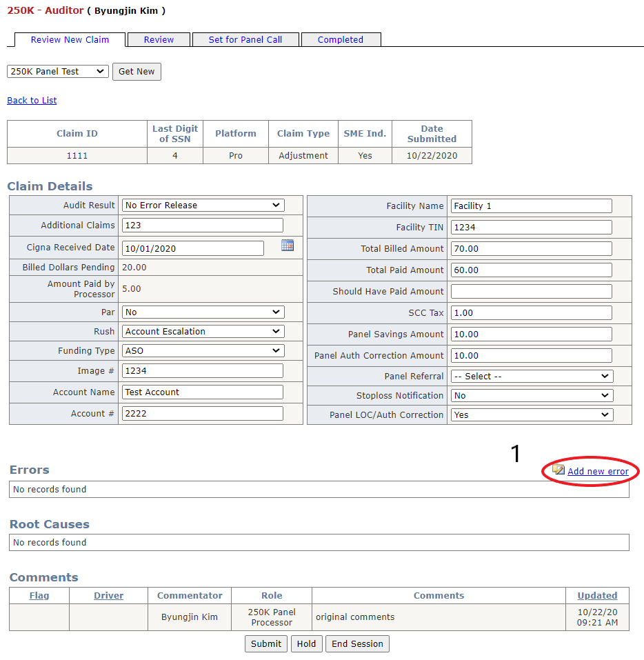
Task: Select the Total Billed Amount field
Action: [x=531, y=249]
